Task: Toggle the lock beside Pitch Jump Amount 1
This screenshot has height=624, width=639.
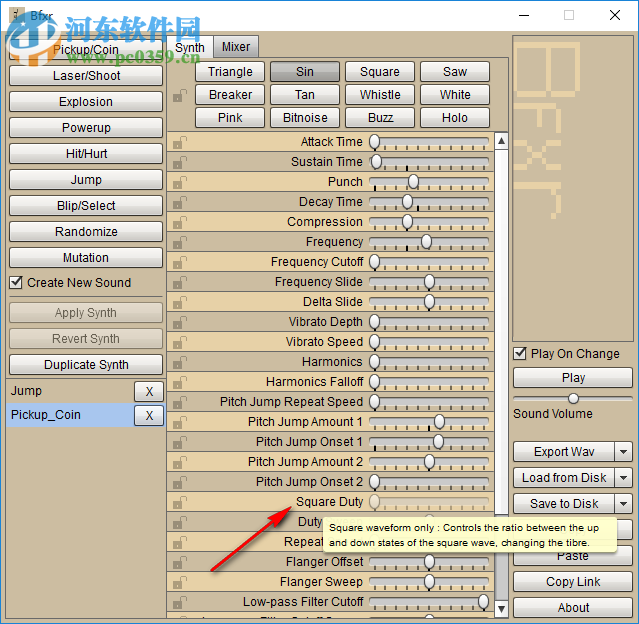Action: 180,422
